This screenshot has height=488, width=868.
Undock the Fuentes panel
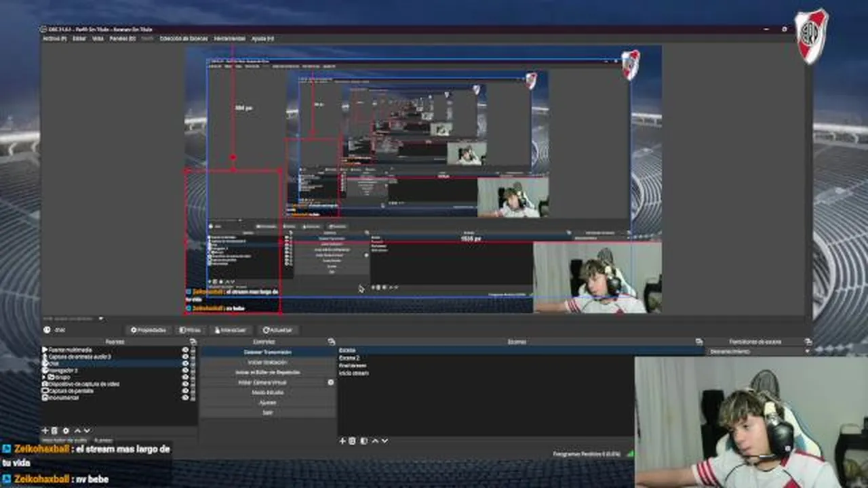pos(193,342)
